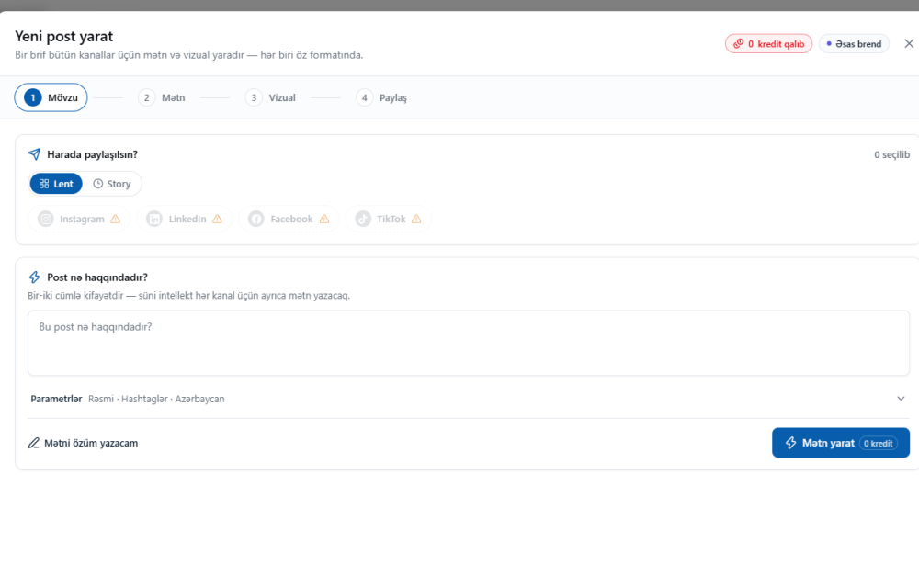Click Mətni özüm yazacam link

[x=84, y=444]
